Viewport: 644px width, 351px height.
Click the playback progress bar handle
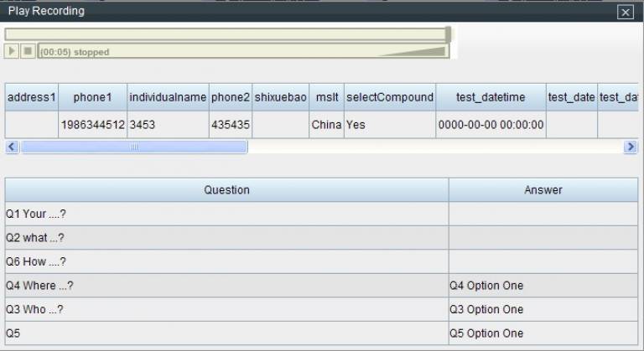tap(448, 34)
